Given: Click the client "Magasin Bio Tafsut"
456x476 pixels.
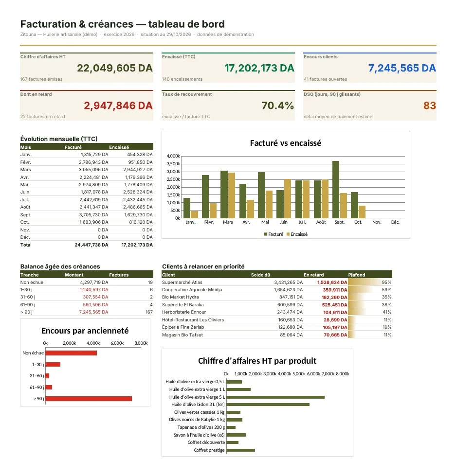Looking at the screenshot, I should (x=182, y=335).
